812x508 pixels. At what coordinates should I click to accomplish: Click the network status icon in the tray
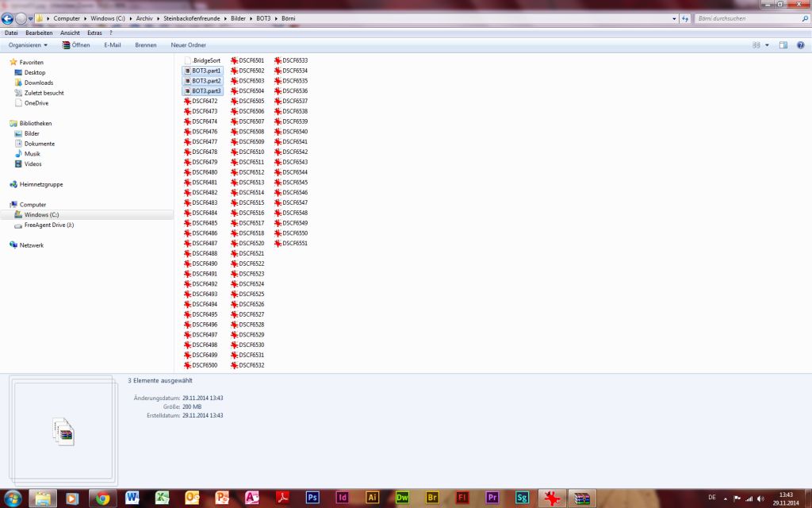tap(749, 500)
